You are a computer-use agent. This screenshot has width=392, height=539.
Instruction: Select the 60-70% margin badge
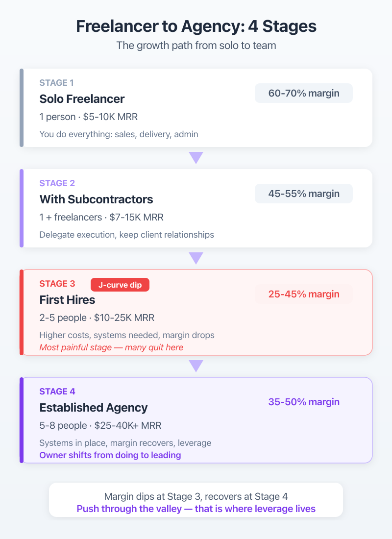pos(304,93)
